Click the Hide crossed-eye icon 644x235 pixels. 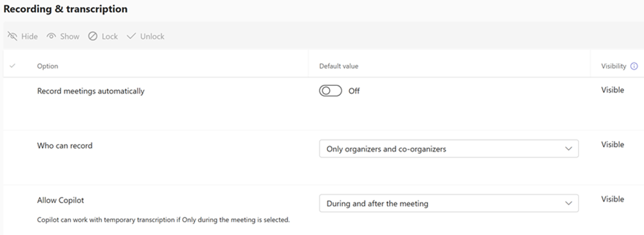12,36
